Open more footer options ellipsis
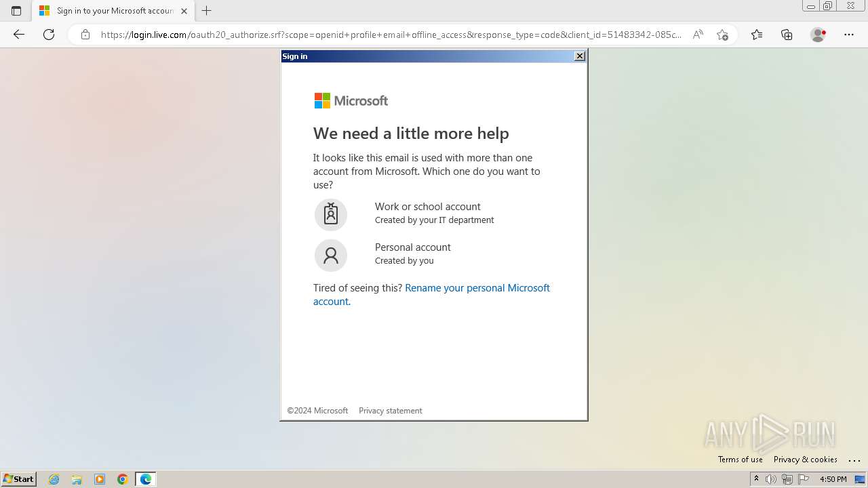Screen dimensions: 868x488 pos(854,460)
